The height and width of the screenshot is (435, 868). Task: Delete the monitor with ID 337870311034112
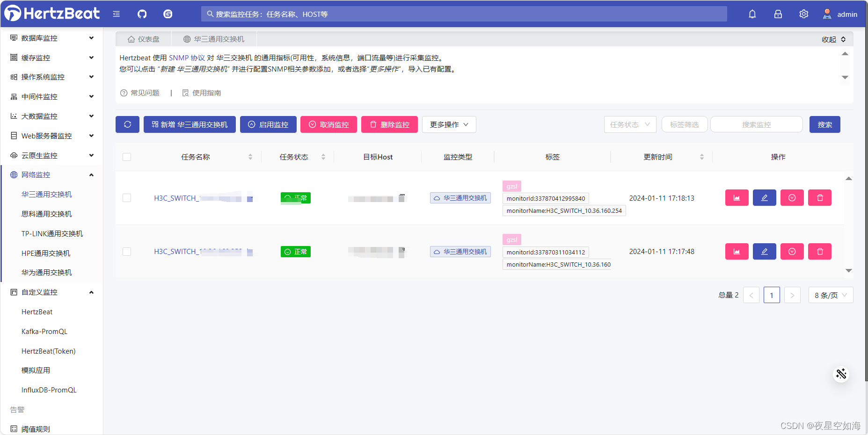pos(820,252)
